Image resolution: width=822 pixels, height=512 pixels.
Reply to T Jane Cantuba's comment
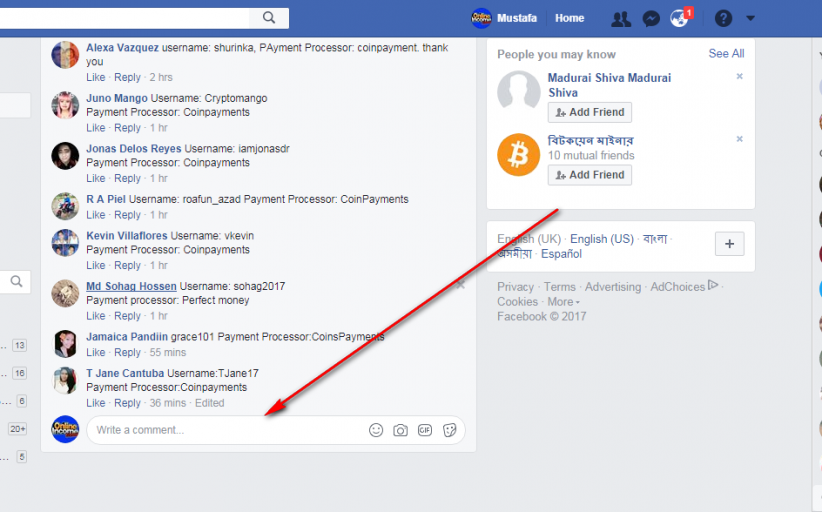coord(127,403)
